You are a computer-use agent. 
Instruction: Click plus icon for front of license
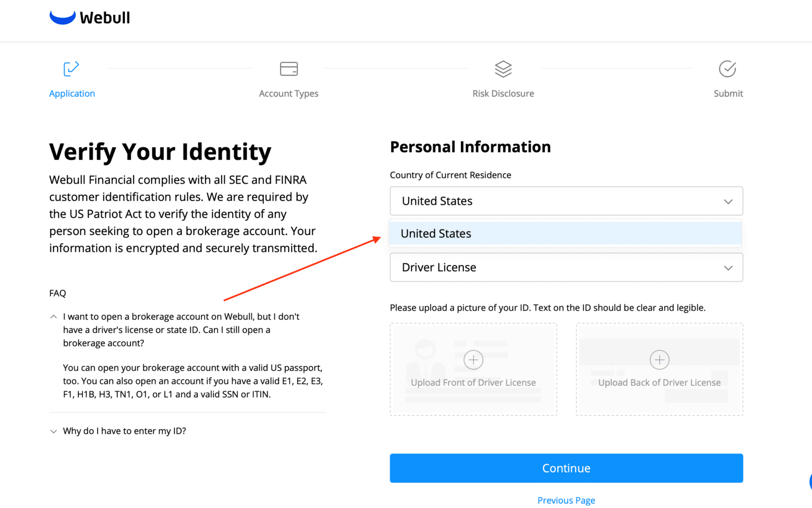473,360
